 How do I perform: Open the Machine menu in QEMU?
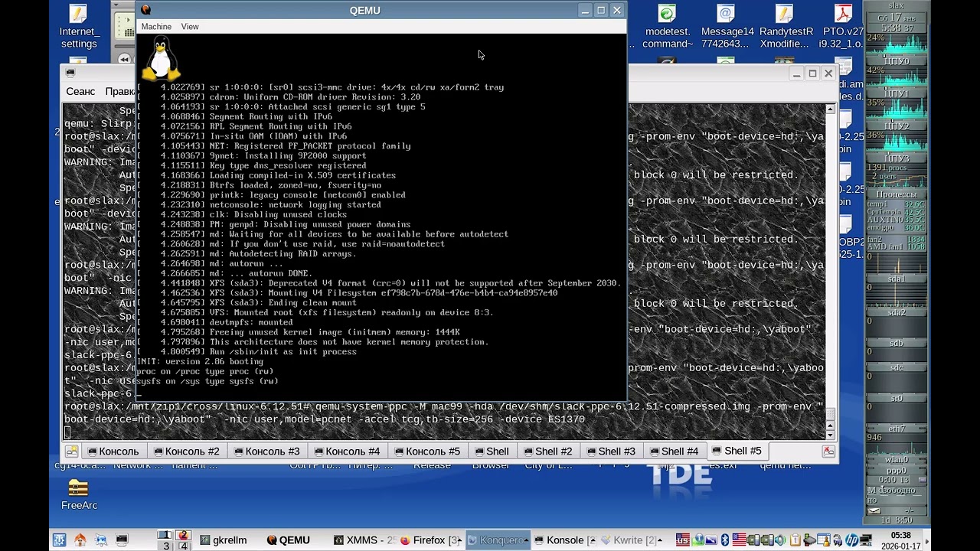click(x=156, y=27)
